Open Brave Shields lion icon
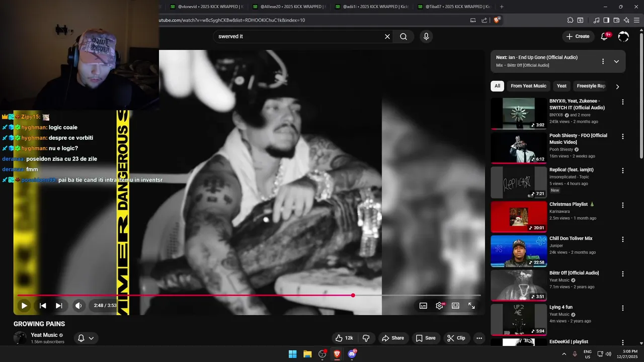 click(497, 20)
